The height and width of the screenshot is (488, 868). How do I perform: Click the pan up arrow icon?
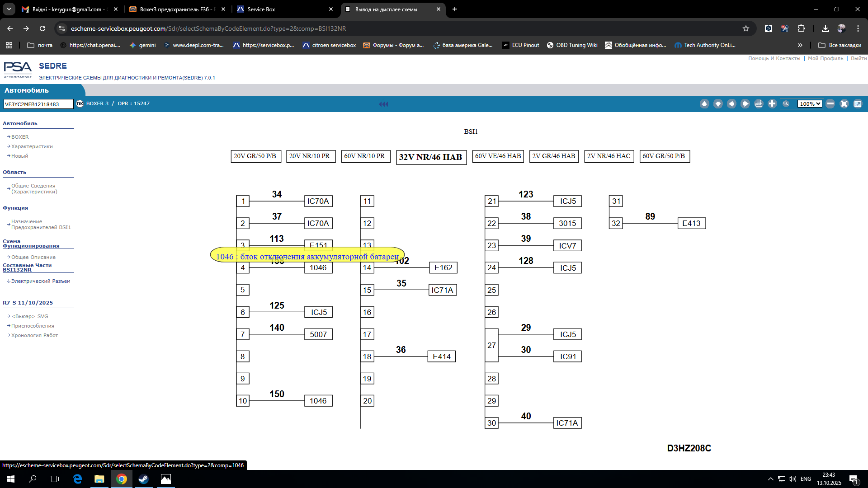(704, 104)
